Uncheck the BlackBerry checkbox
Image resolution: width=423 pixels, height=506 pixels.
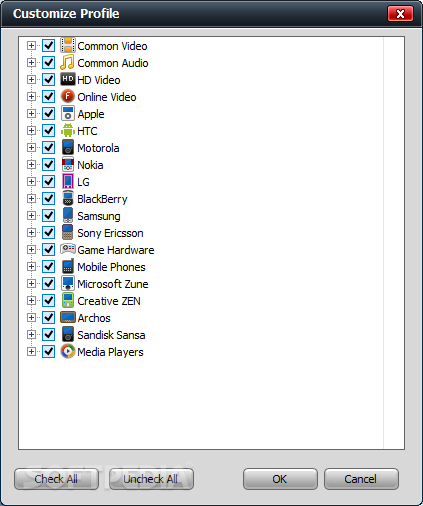[49, 198]
